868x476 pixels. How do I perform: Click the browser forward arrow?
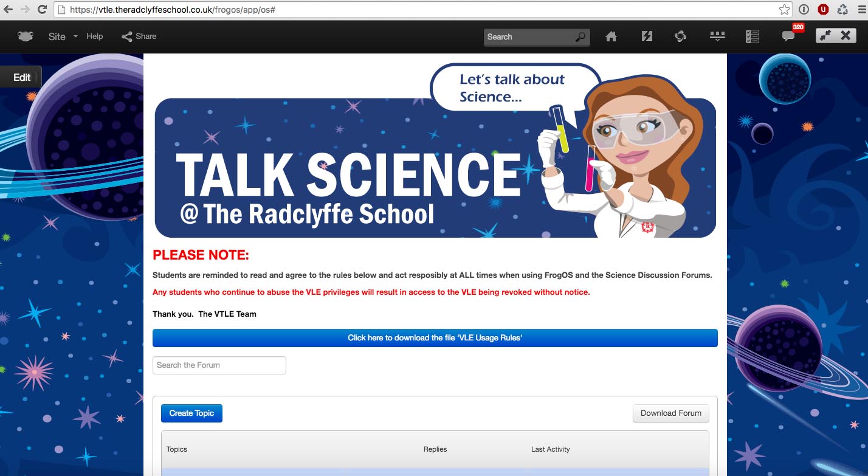pyautogui.click(x=25, y=10)
